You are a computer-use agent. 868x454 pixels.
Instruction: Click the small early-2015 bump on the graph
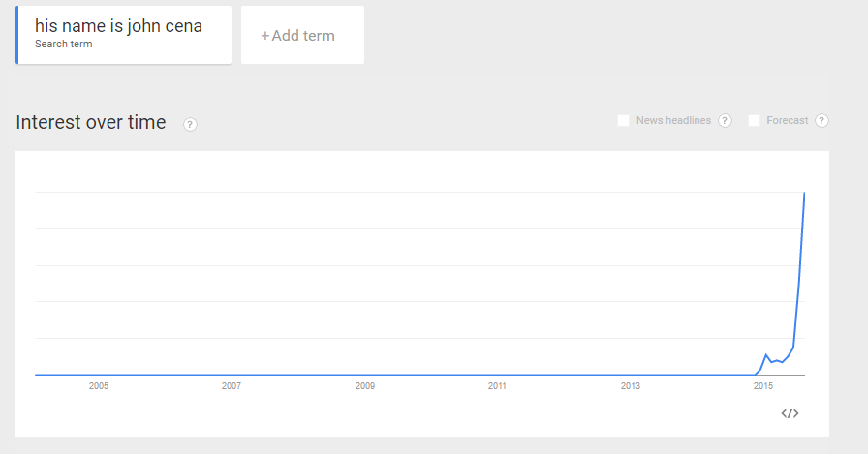tap(766, 355)
